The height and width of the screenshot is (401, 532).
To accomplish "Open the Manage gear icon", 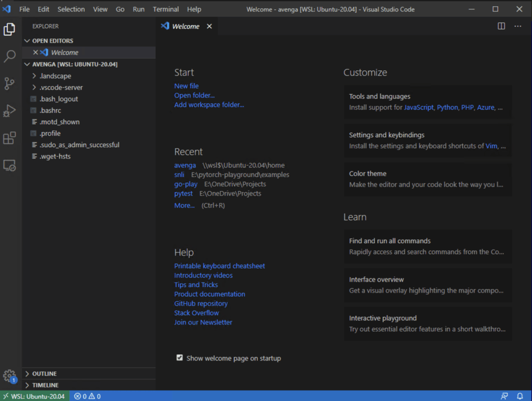I will (9, 376).
